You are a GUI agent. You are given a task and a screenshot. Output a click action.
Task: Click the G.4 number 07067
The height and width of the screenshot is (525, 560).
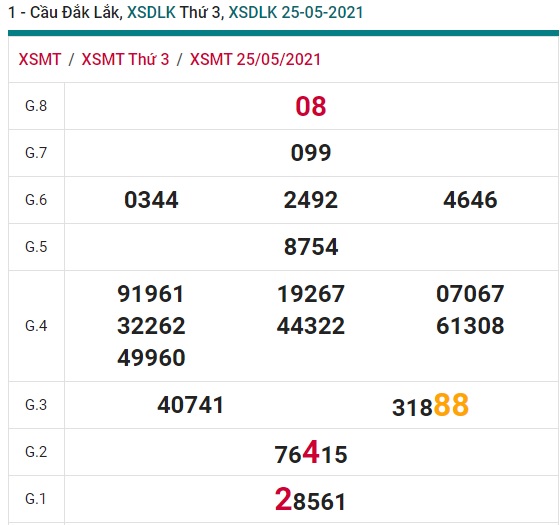tap(470, 294)
